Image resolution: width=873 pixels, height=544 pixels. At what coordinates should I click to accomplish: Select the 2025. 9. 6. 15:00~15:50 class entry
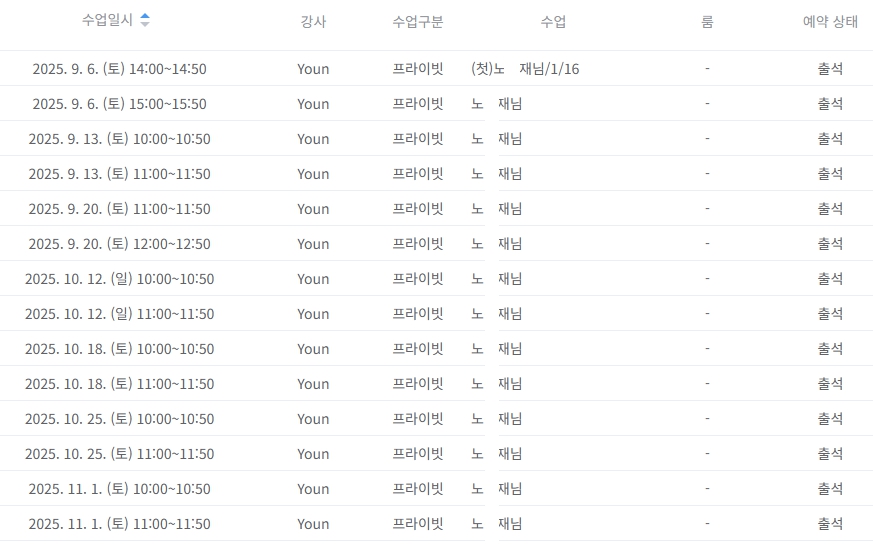(119, 104)
